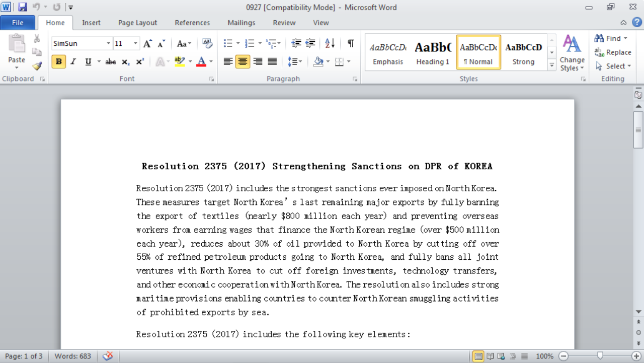Toggle show paragraph marks

[351, 43]
